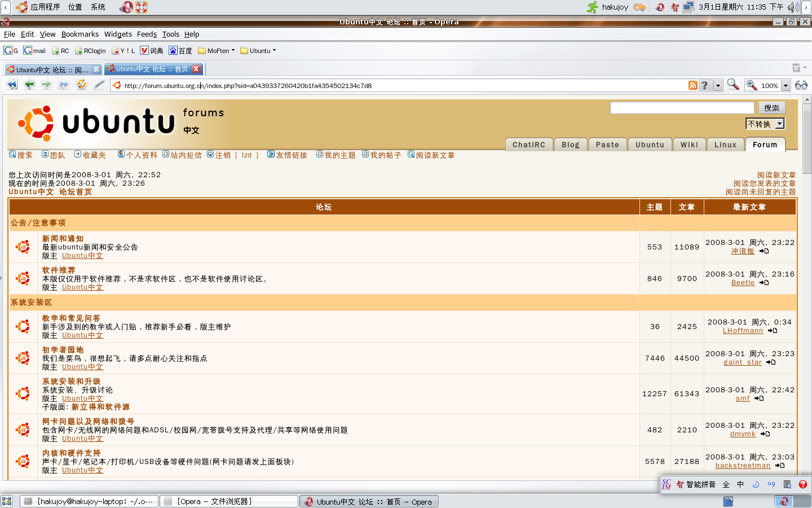The image size is (812, 508).
Task: Click the latest post arrow icon next to Beetle
Action: tap(764, 283)
